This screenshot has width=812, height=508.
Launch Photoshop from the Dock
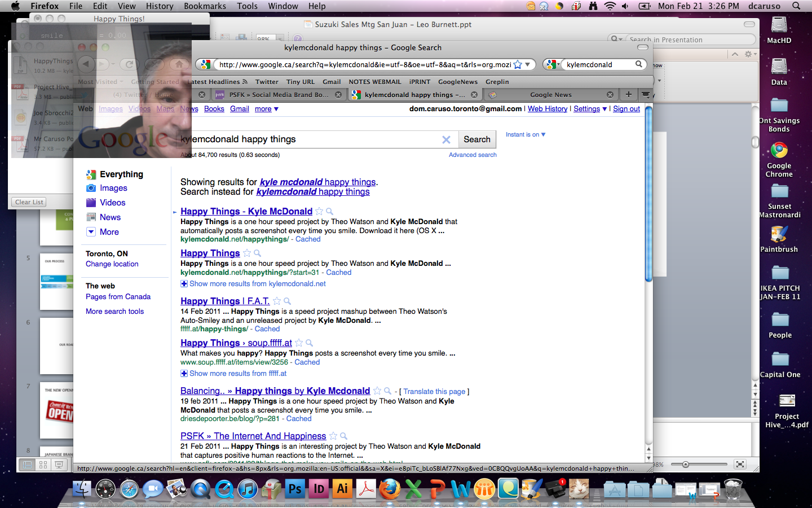click(x=295, y=489)
